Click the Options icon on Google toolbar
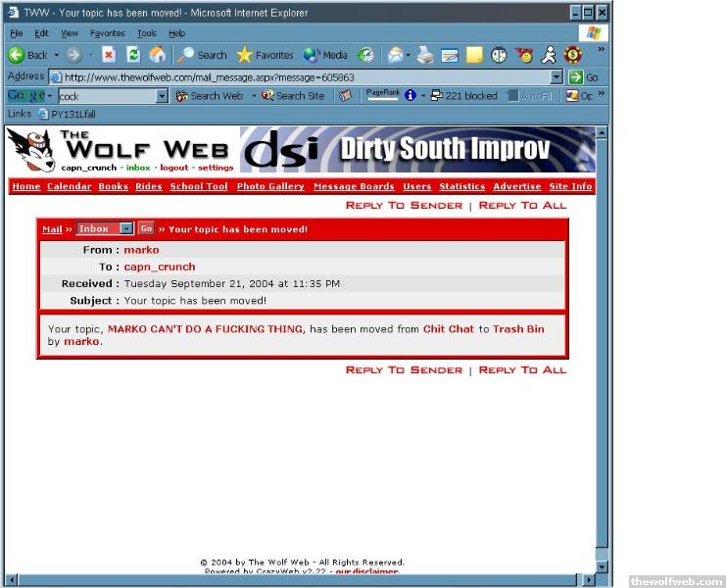 [x=579, y=96]
